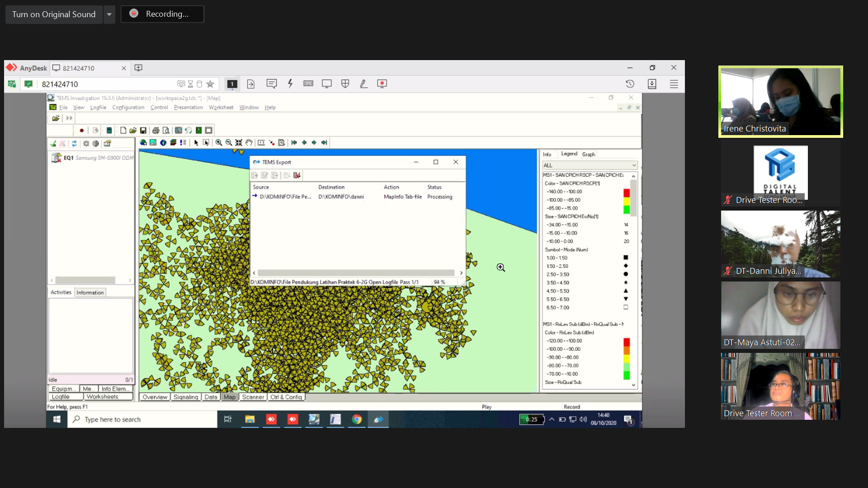Switch to the Signaling worksheet tab

pyautogui.click(x=186, y=397)
